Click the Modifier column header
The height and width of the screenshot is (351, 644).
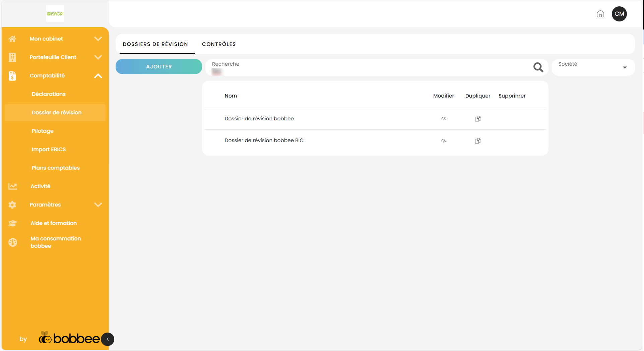[x=444, y=96]
